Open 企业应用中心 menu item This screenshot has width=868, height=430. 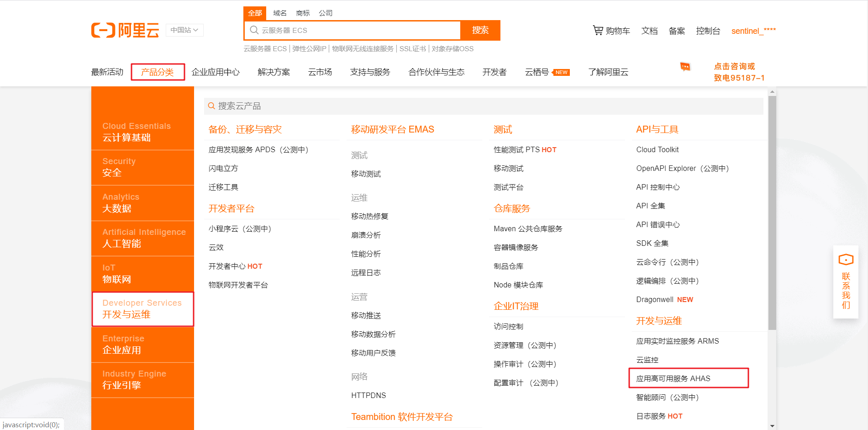pos(216,72)
